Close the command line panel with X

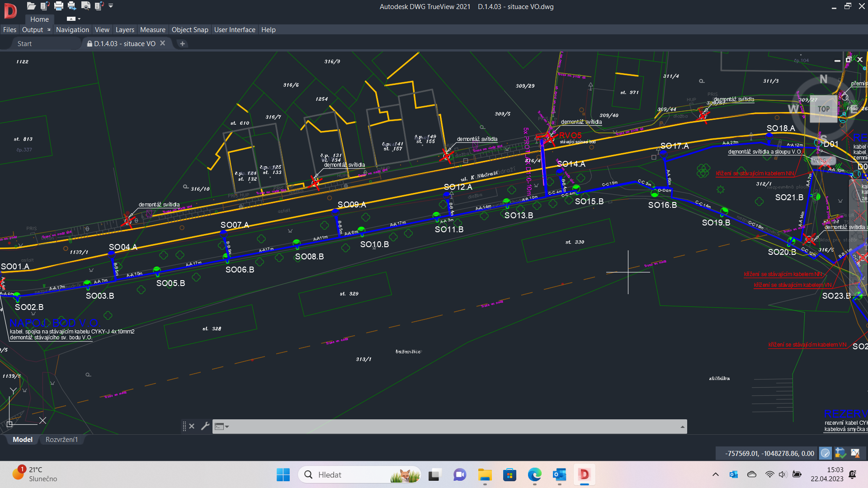point(192,426)
